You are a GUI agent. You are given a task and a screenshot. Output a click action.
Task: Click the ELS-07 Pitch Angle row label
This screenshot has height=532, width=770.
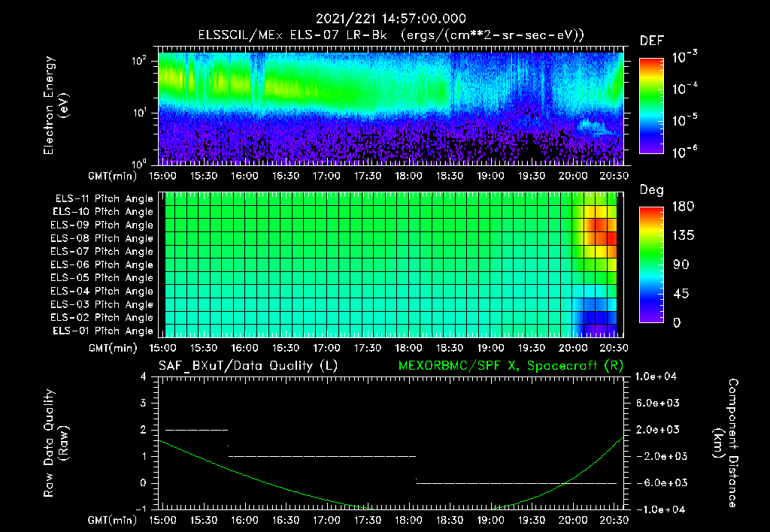[102, 251]
